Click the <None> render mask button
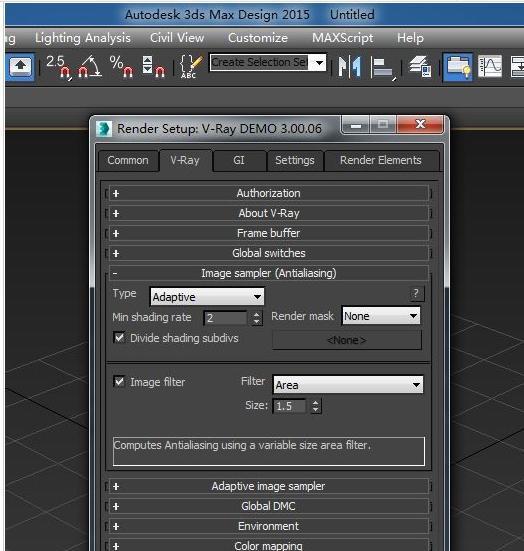The height and width of the screenshot is (551, 524). point(347,340)
